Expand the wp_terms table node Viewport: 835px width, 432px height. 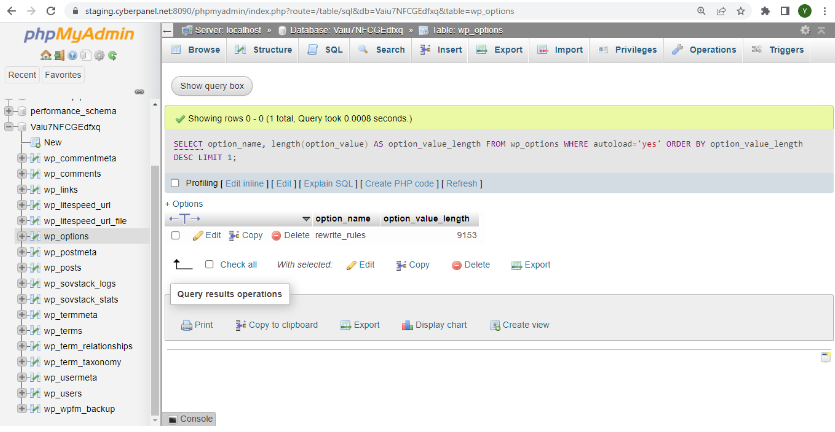22,331
